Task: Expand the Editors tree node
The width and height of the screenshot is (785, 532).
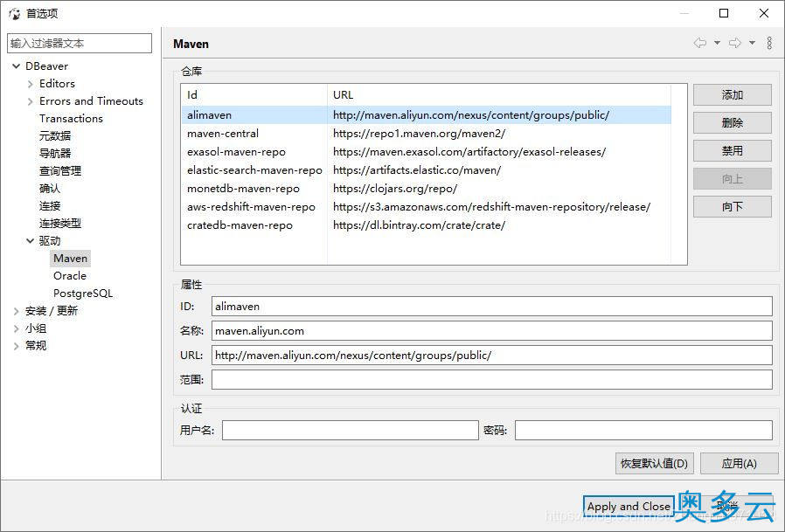Action: [x=30, y=84]
